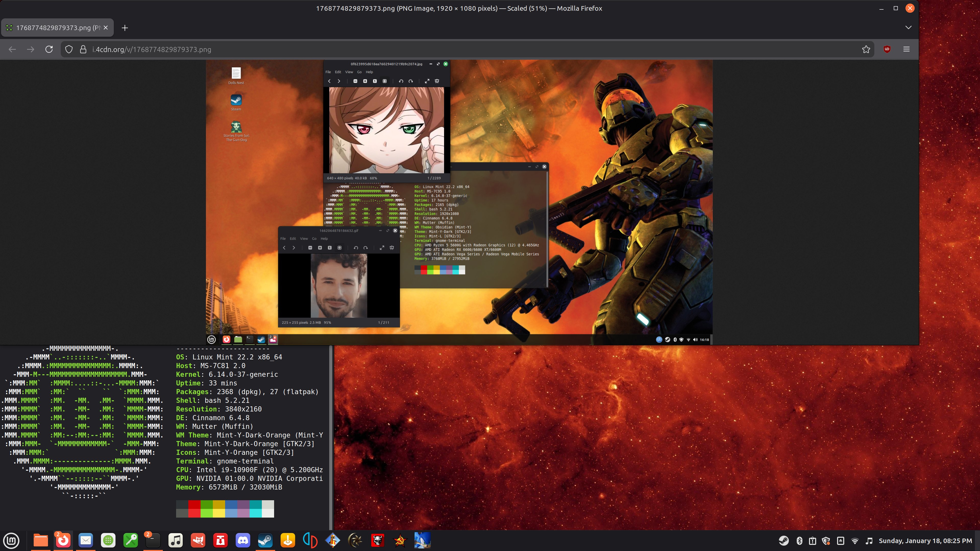The width and height of the screenshot is (980, 551).
Task: Open Steam from the taskbar
Action: click(265, 540)
